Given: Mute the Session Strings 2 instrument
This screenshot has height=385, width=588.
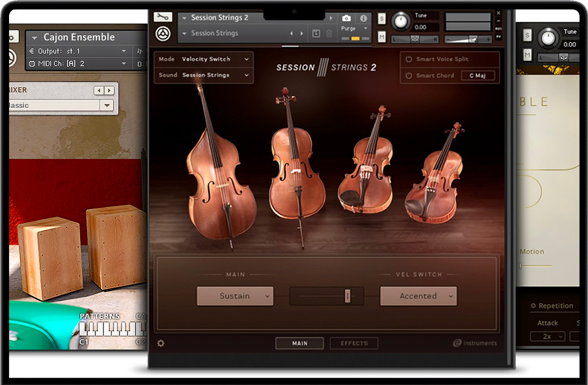Looking at the screenshot, I should pyautogui.click(x=382, y=37).
